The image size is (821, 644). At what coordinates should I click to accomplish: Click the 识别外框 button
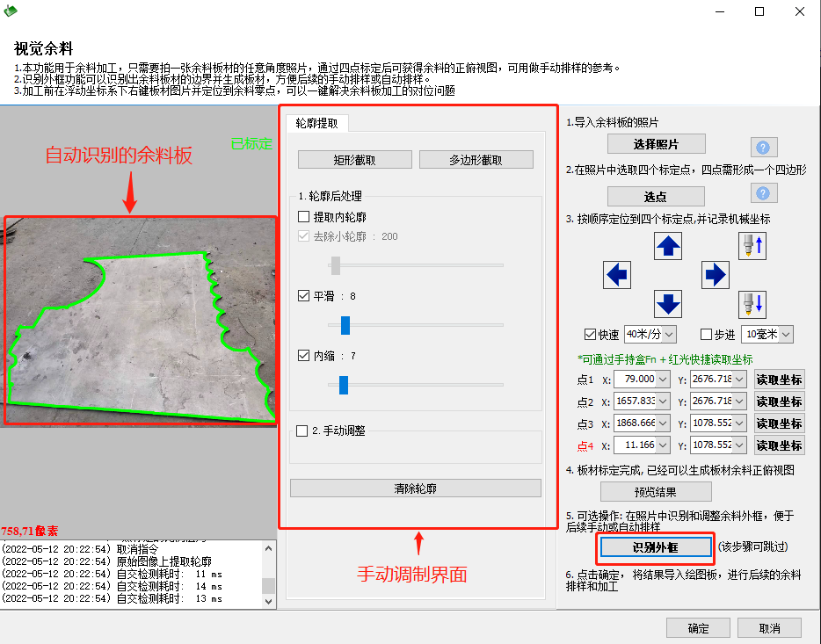(x=655, y=546)
